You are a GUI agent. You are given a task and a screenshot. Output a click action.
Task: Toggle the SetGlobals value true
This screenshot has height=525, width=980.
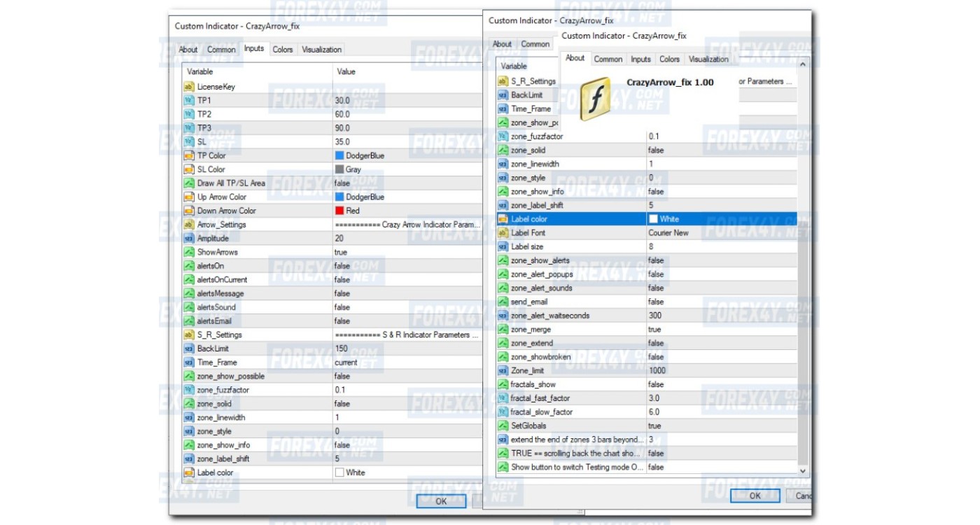tap(654, 426)
